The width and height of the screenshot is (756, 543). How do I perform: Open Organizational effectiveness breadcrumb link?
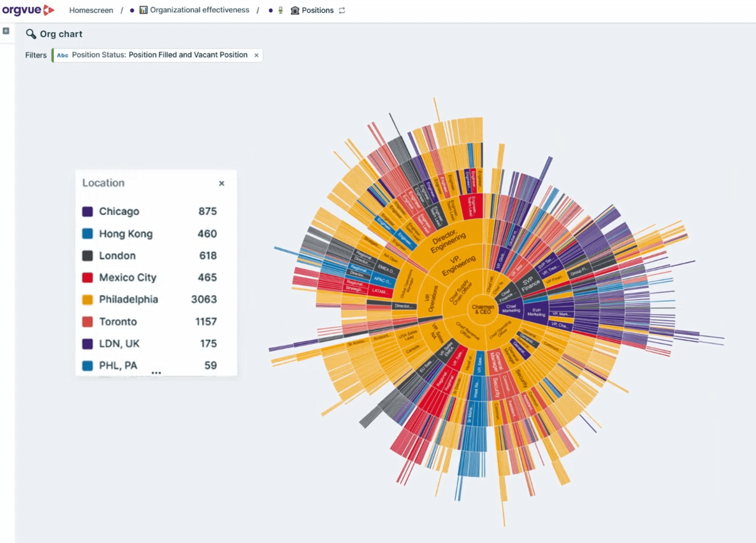tap(199, 10)
